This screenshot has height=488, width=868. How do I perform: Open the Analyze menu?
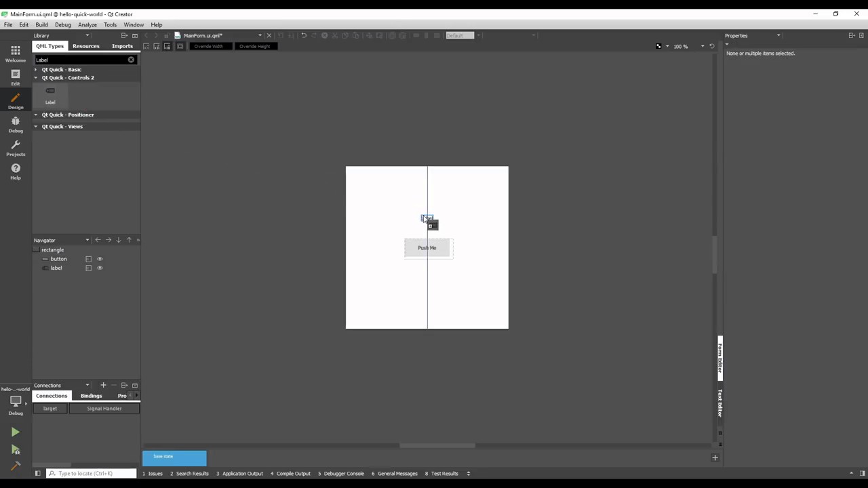(x=87, y=24)
